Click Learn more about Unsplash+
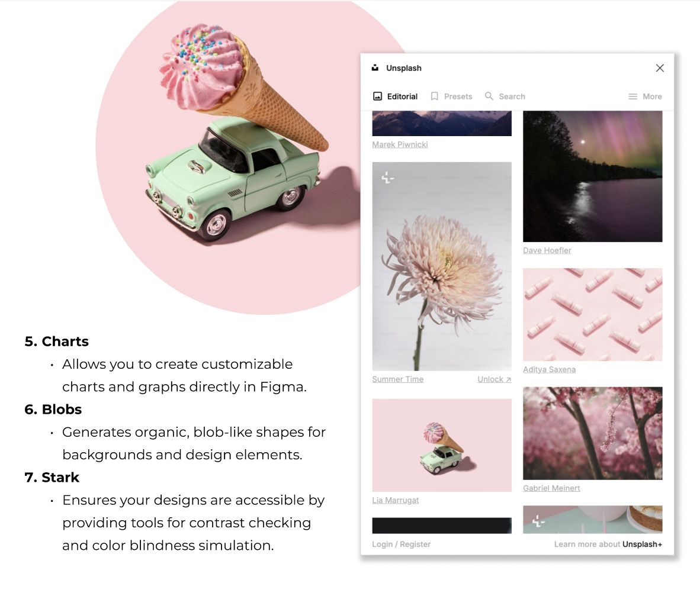Viewport: 700px width, 612px height. click(x=608, y=544)
